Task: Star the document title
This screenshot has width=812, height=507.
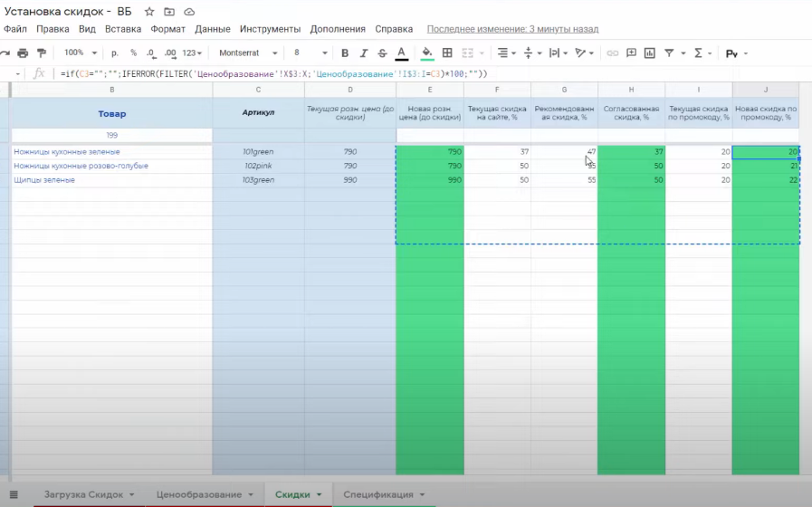Action: tap(149, 12)
